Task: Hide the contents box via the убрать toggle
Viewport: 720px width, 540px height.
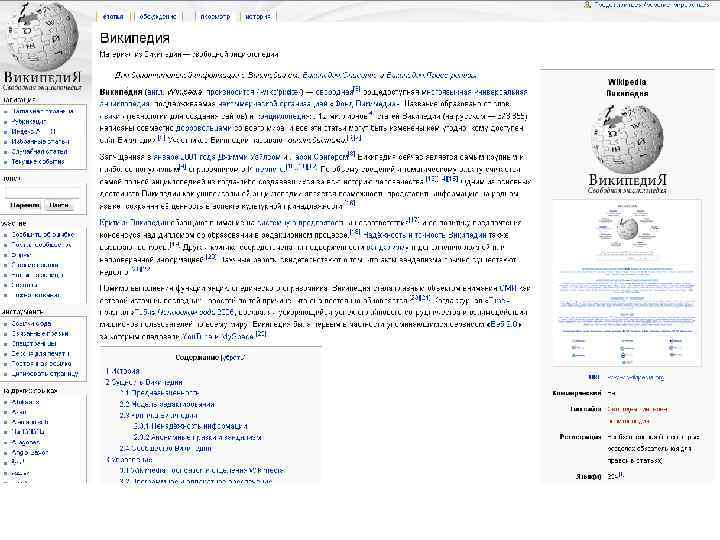Action: tap(235, 357)
